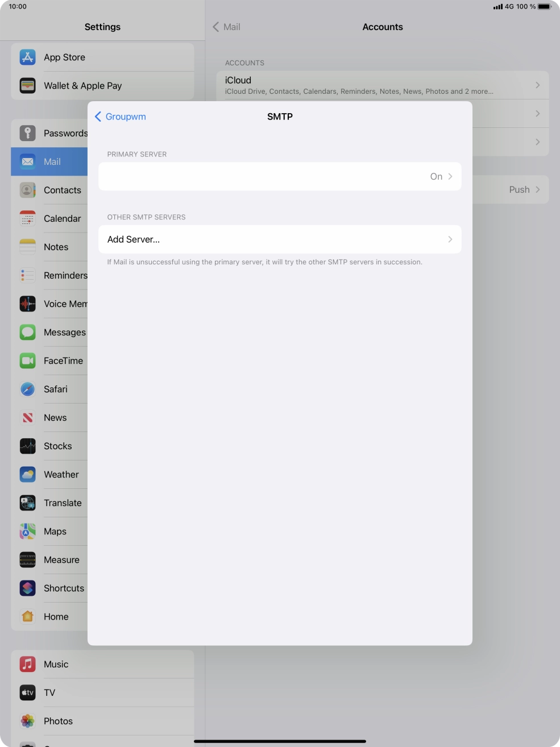The height and width of the screenshot is (747, 560).
Task: Select Calendar in settings sidebar
Action: point(62,218)
